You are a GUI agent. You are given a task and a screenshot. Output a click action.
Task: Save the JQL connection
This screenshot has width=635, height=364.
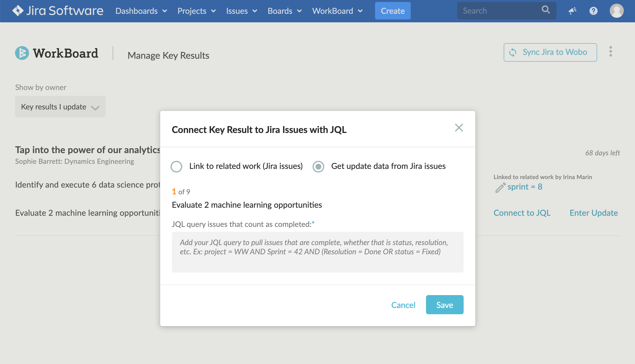pos(444,305)
